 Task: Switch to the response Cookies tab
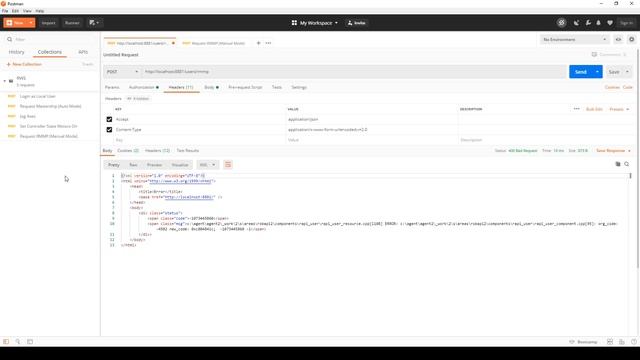tap(128, 151)
